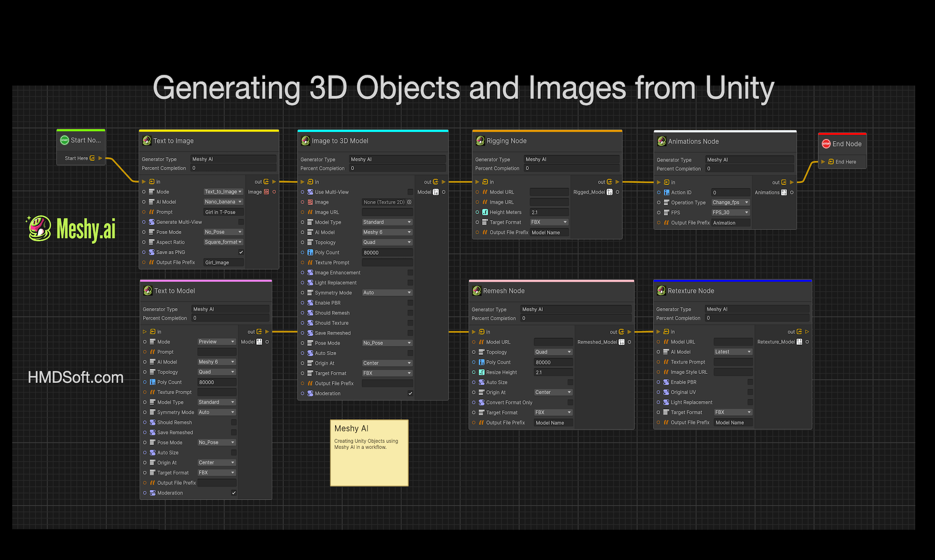The width and height of the screenshot is (935, 560).
Task: Expand Symmetry Mode dropdown in Image to 3D Model
Action: click(387, 293)
